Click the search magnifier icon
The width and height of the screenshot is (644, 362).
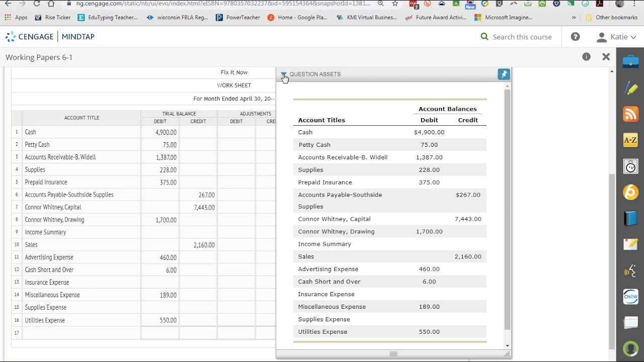485,37
